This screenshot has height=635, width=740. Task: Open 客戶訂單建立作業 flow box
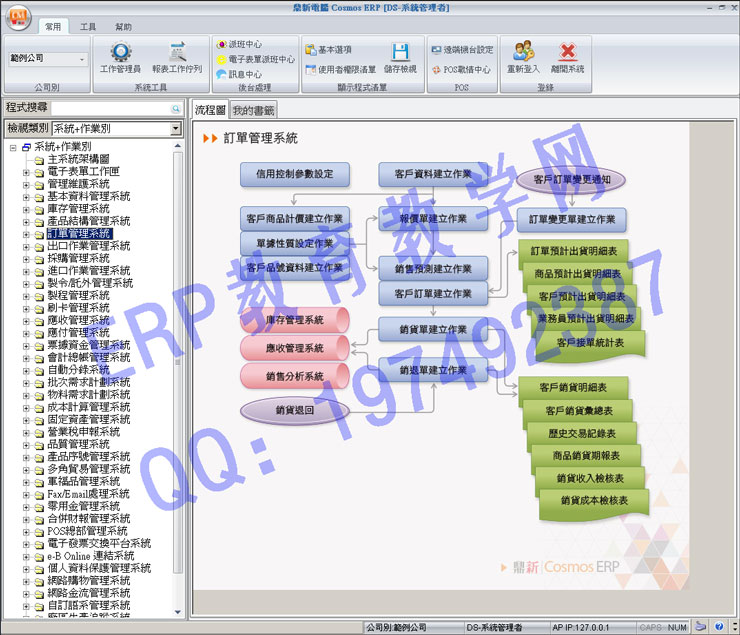[433, 293]
